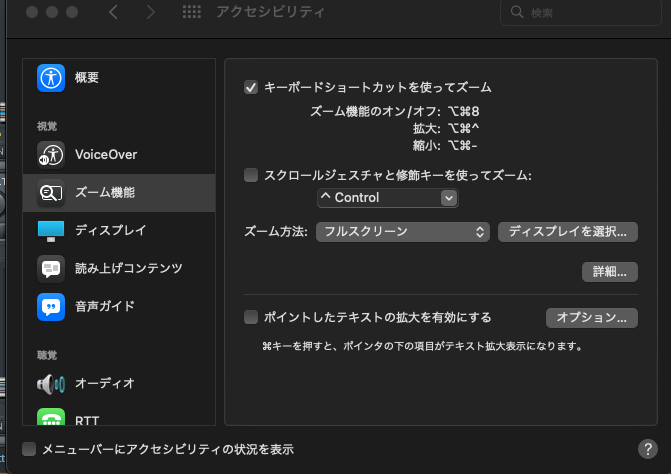Open the オプション... button
This screenshot has width=671, height=474.
click(x=591, y=318)
